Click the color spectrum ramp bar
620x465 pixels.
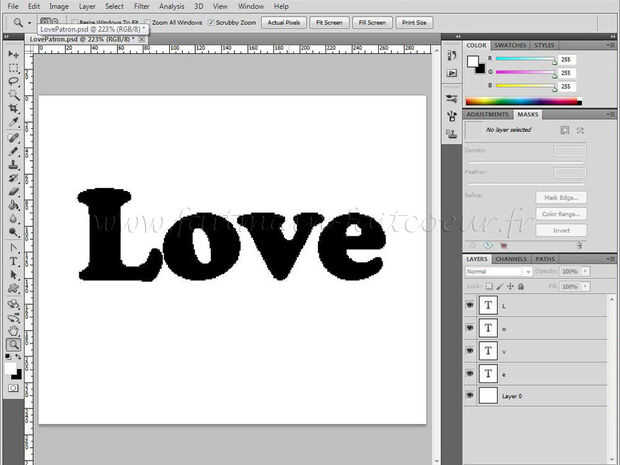[524, 102]
